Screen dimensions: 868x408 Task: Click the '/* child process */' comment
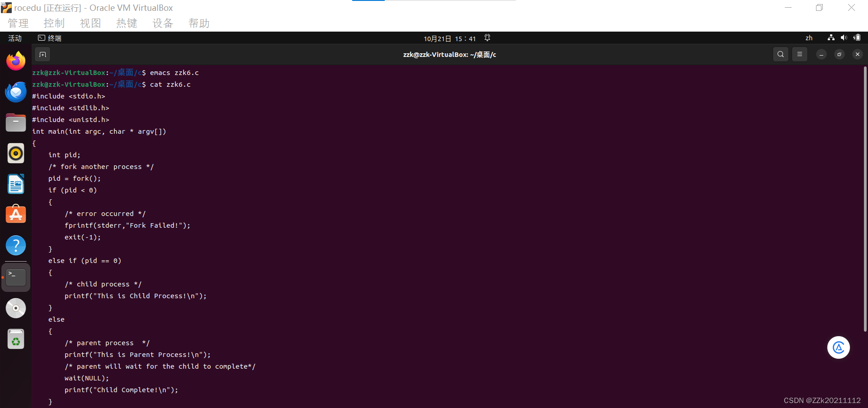click(x=103, y=284)
